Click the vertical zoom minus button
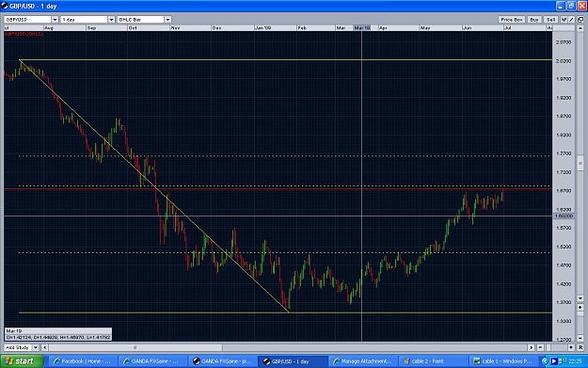 pos(580,338)
